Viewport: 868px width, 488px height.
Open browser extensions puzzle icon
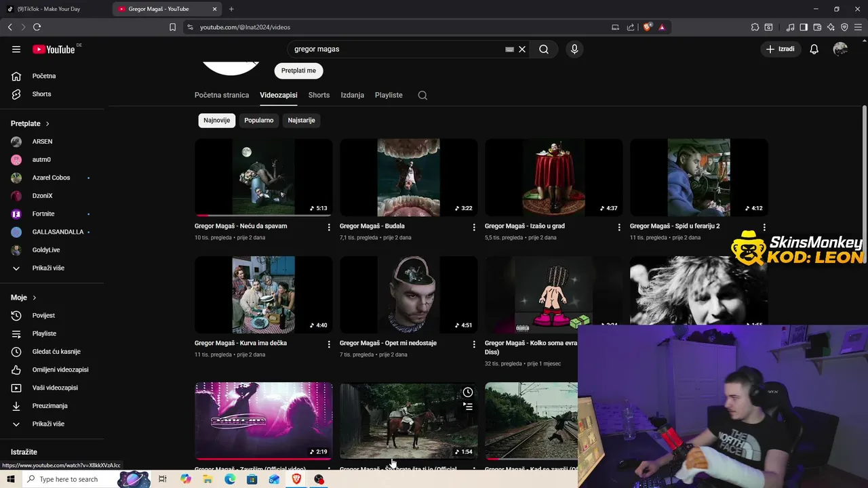[755, 27]
